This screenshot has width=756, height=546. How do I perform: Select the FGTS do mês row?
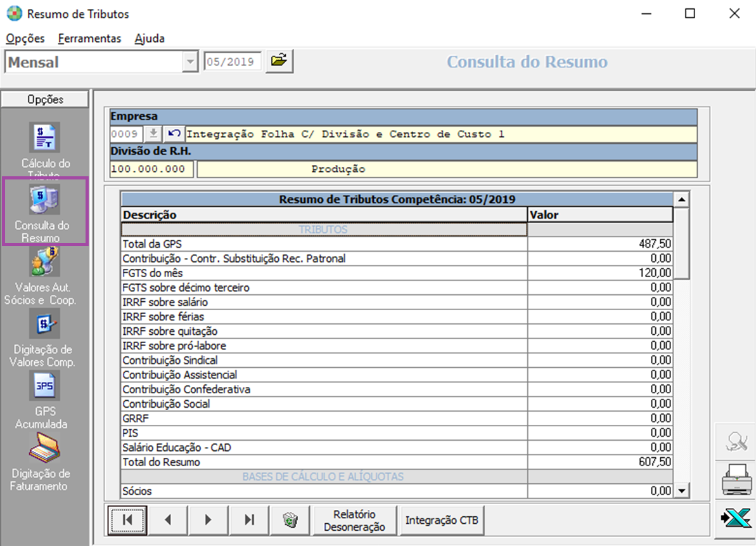(396, 273)
